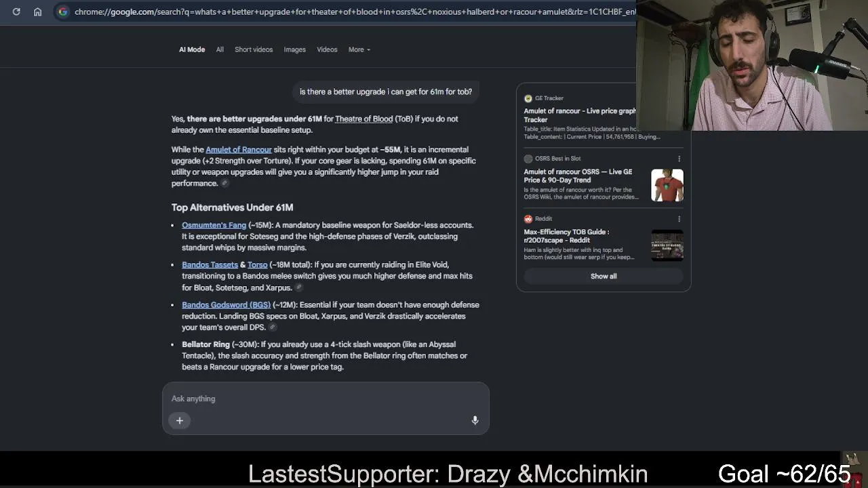
Task: View the amulet of rancour thumbnail image
Action: pyautogui.click(x=667, y=185)
